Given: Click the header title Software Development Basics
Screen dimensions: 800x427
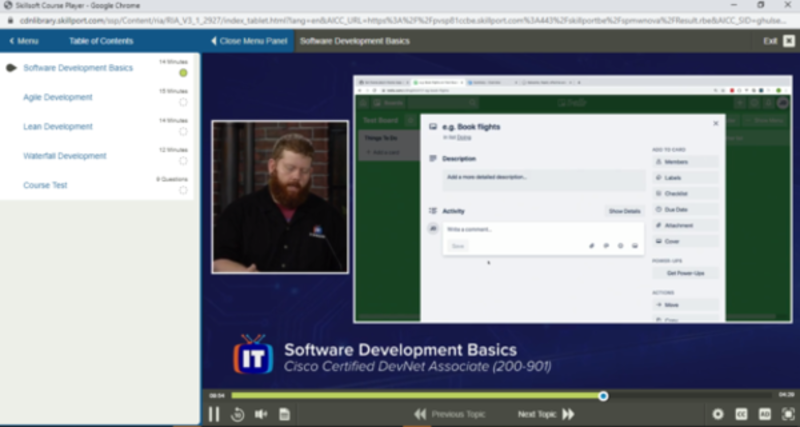Looking at the screenshot, I should 355,41.
